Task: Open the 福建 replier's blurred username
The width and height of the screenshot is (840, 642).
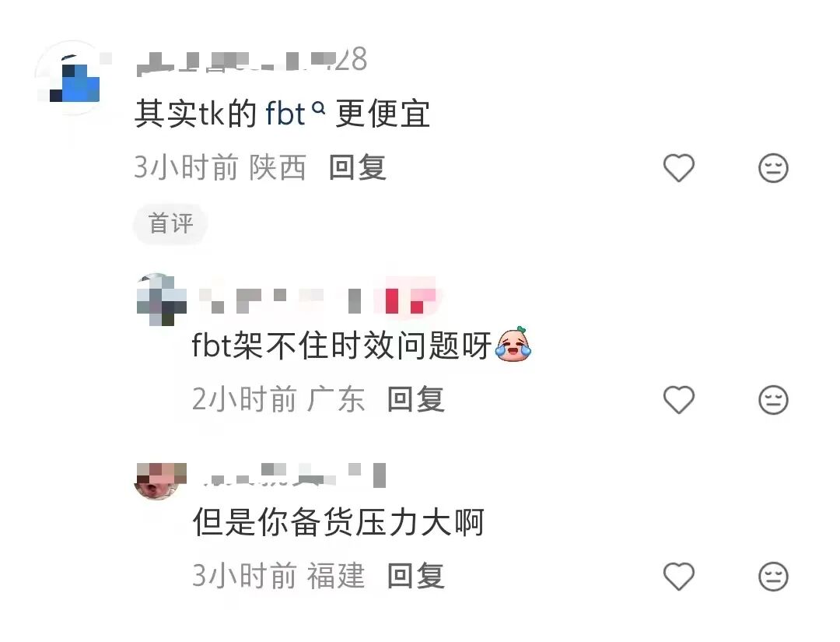Action: click(x=293, y=475)
